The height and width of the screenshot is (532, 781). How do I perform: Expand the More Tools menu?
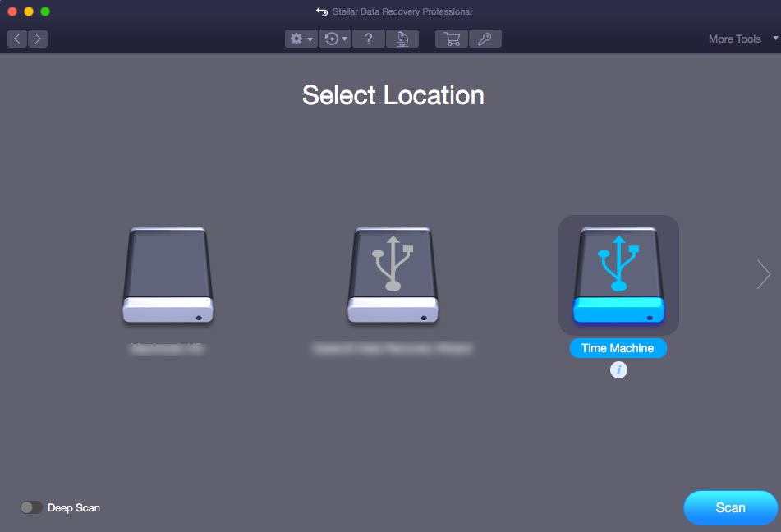(734, 39)
